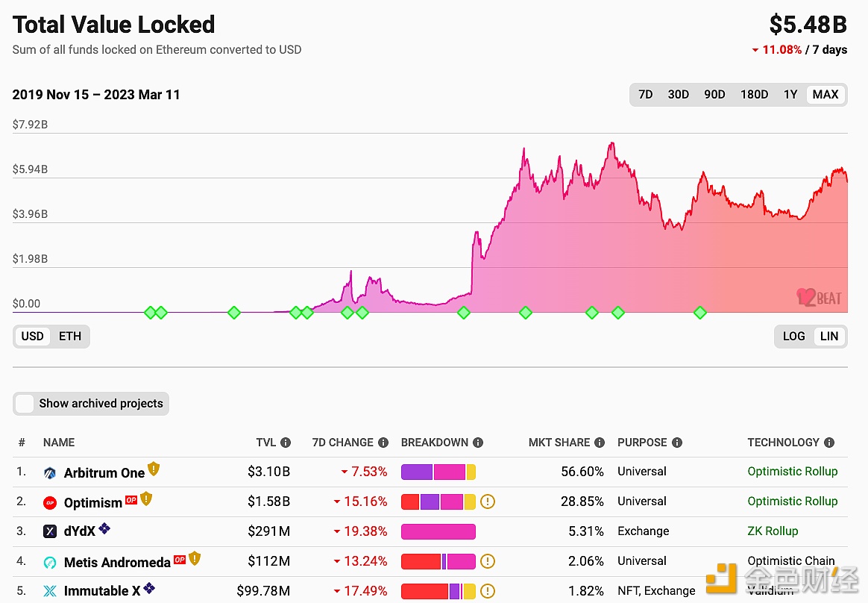Image resolution: width=868 pixels, height=603 pixels.
Task: Select the 7D time range
Action: pos(645,94)
